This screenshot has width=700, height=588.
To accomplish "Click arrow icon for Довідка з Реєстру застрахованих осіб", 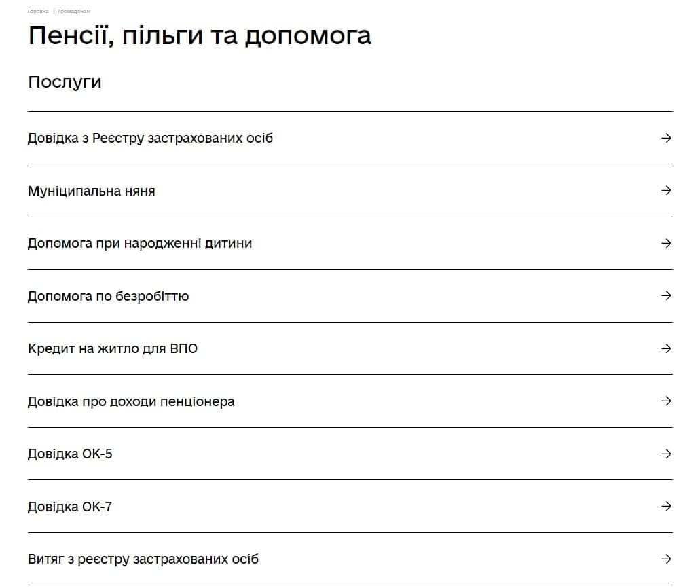I will point(666,138).
